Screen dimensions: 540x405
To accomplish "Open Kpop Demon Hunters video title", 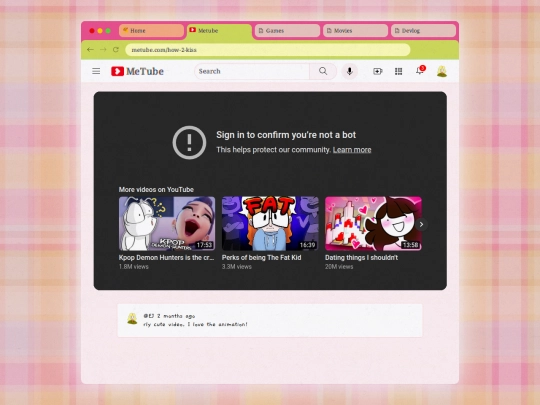I will (166, 258).
